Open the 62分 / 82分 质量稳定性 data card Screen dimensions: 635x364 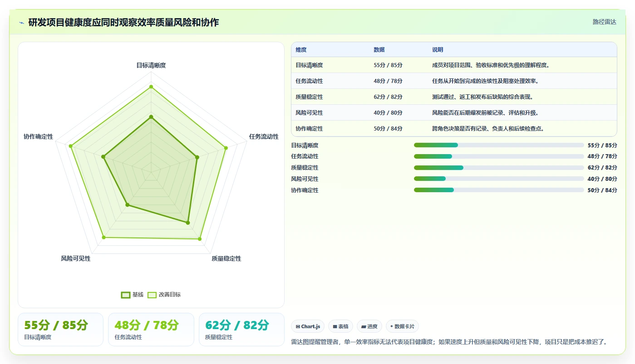click(x=241, y=330)
